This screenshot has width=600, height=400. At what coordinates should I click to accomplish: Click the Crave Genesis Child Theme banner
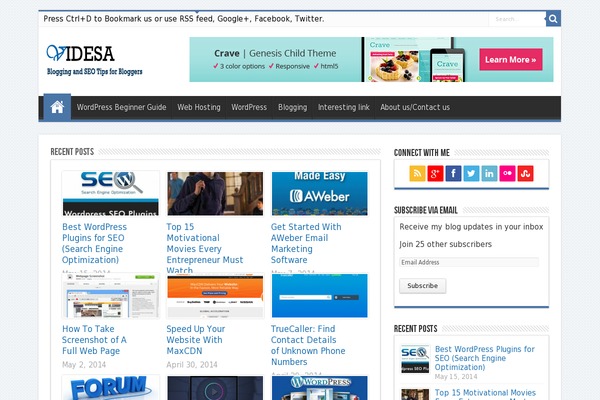click(371, 59)
